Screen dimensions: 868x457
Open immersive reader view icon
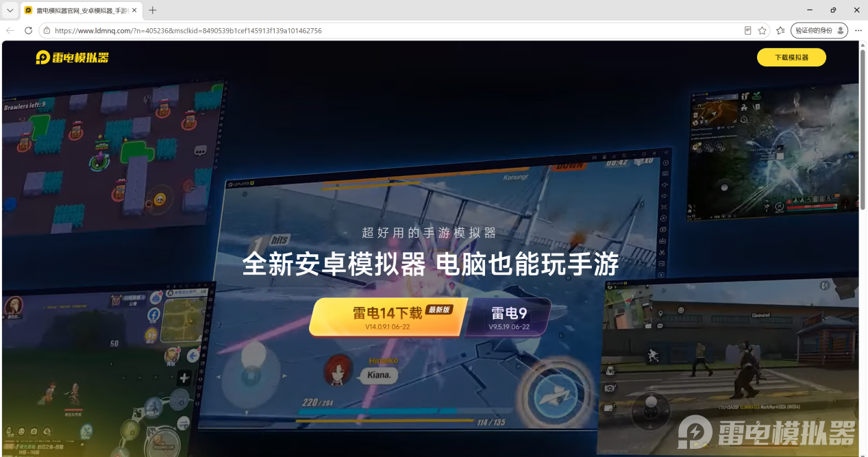tap(748, 30)
